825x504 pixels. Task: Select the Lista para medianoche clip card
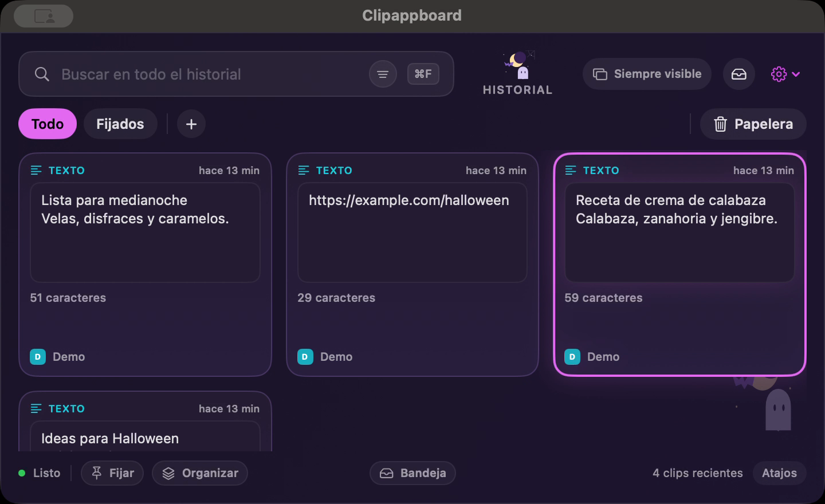pos(145,265)
